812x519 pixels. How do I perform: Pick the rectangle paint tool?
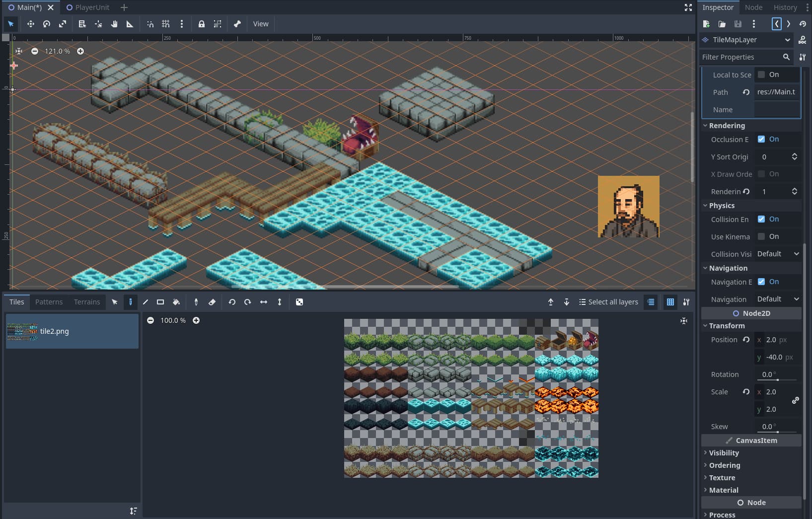160,302
